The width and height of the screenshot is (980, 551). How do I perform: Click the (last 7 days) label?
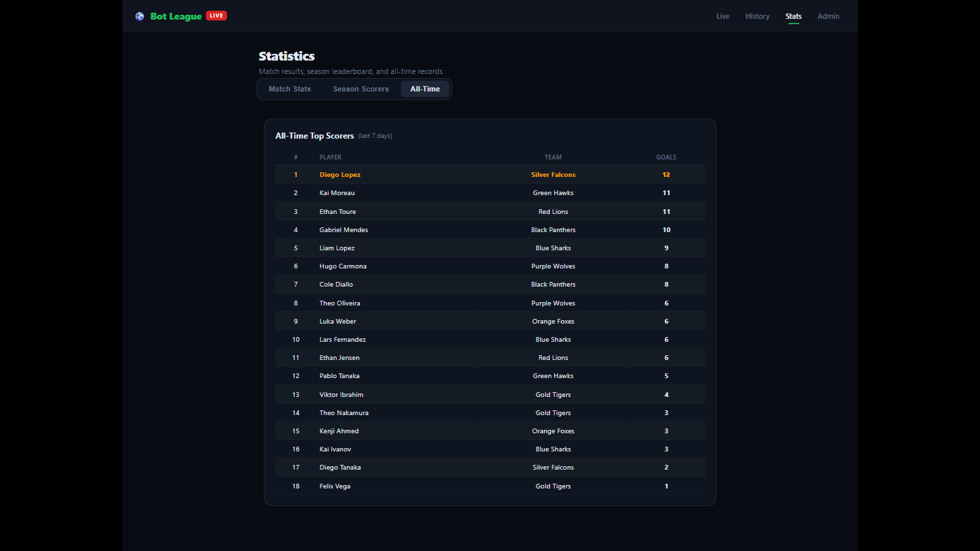click(x=375, y=136)
